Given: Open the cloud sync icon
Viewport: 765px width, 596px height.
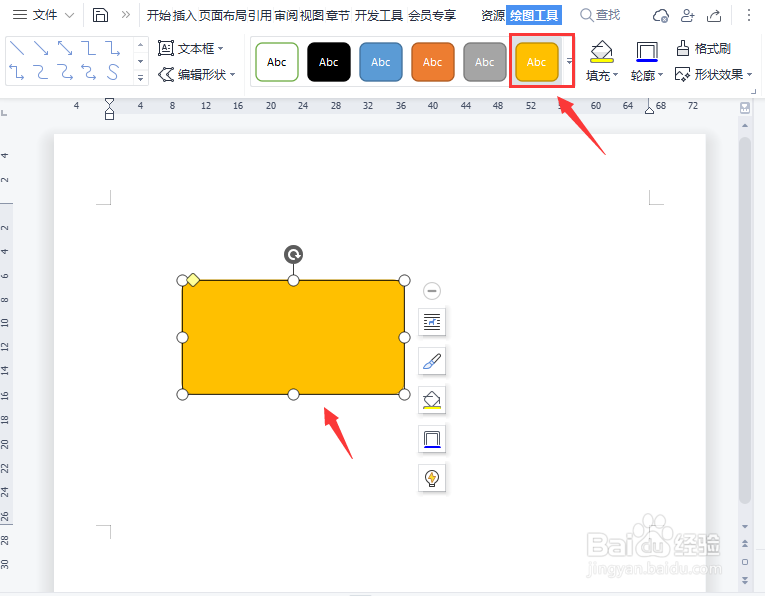Looking at the screenshot, I should (661, 16).
